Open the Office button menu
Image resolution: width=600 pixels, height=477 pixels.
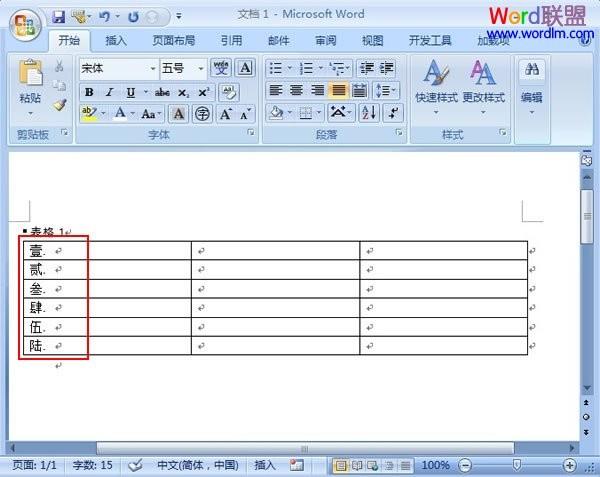pos(24,21)
